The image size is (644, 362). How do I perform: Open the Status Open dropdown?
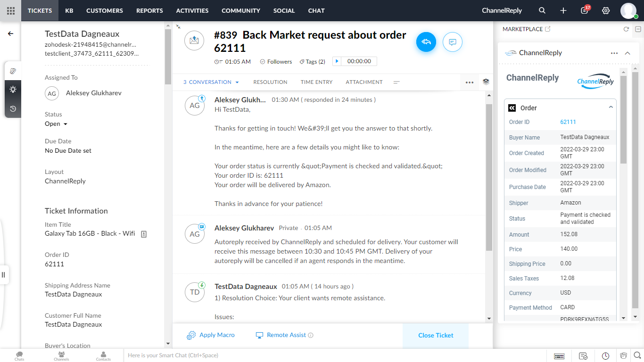pos(56,124)
